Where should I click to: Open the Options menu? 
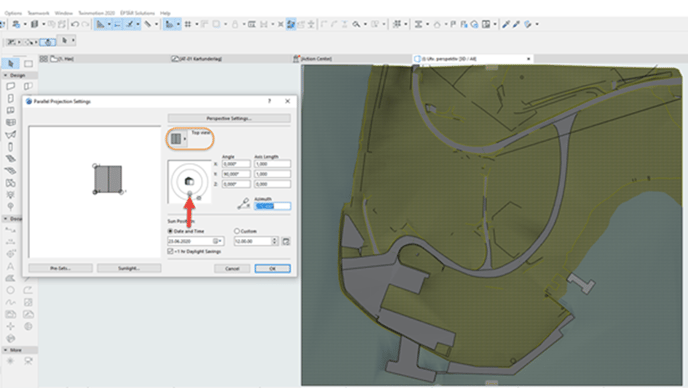coord(13,13)
